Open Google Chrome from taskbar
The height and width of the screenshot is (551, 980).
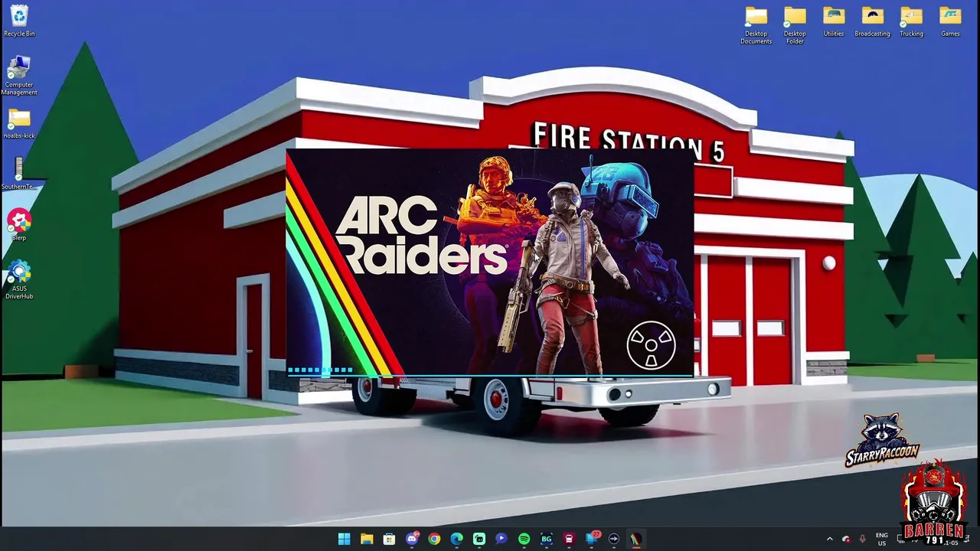tap(434, 539)
